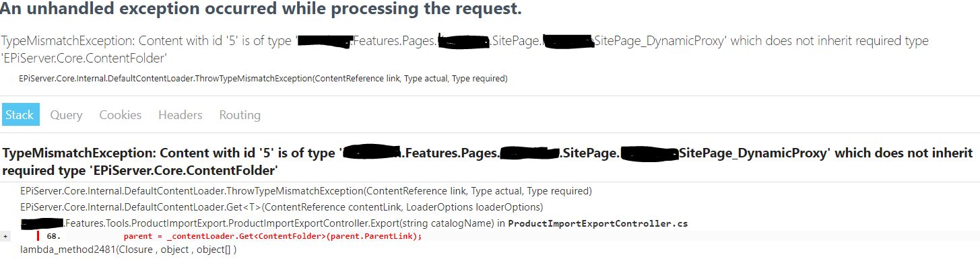Click the ProductImportExportController.Export stack frame

354,223
